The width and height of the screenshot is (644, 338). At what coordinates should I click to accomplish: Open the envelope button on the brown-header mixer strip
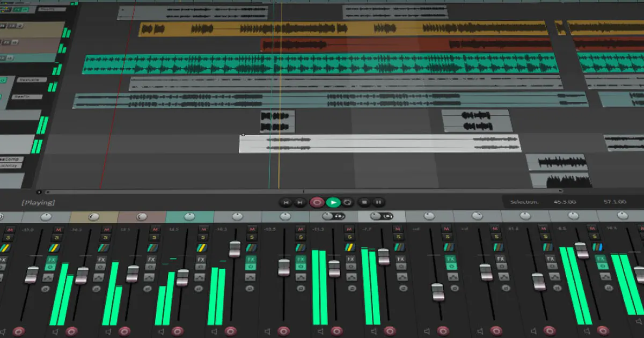(x=150, y=277)
